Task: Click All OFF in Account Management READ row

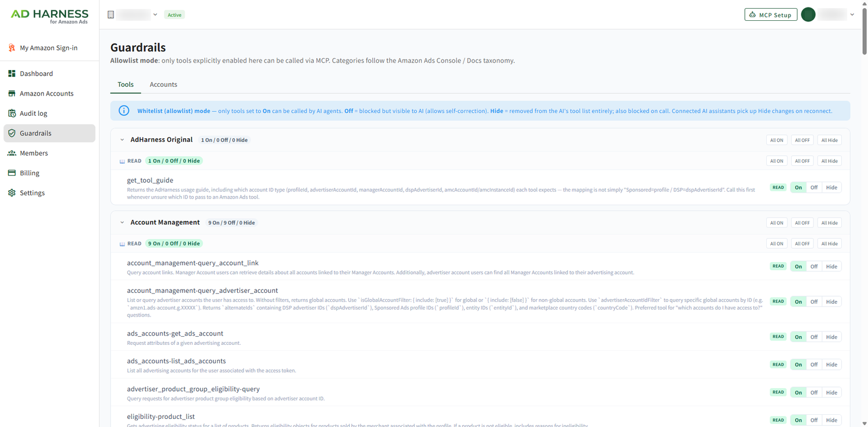Action: point(802,244)
